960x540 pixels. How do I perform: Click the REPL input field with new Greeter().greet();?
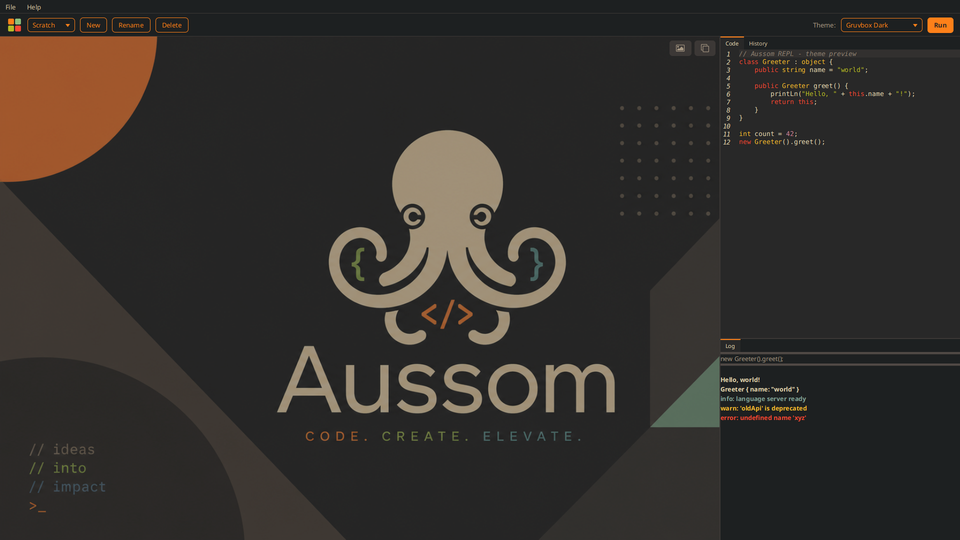click(840, 359)
